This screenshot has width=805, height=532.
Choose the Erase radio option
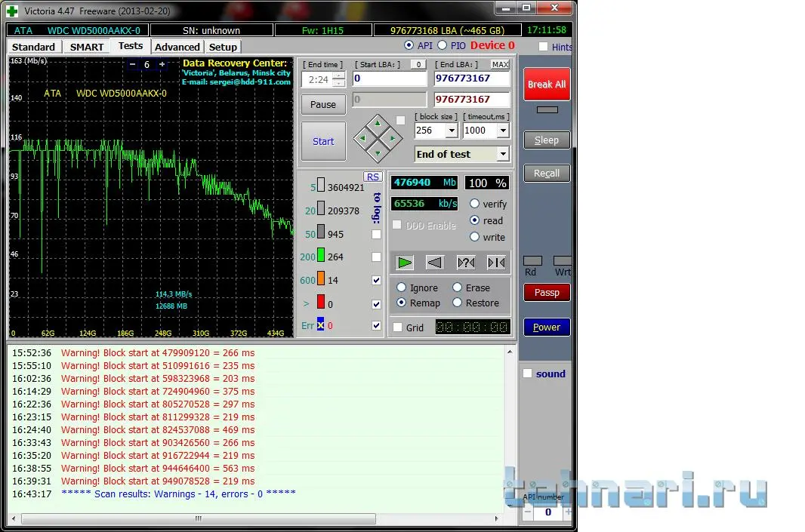tap(458, 288)
